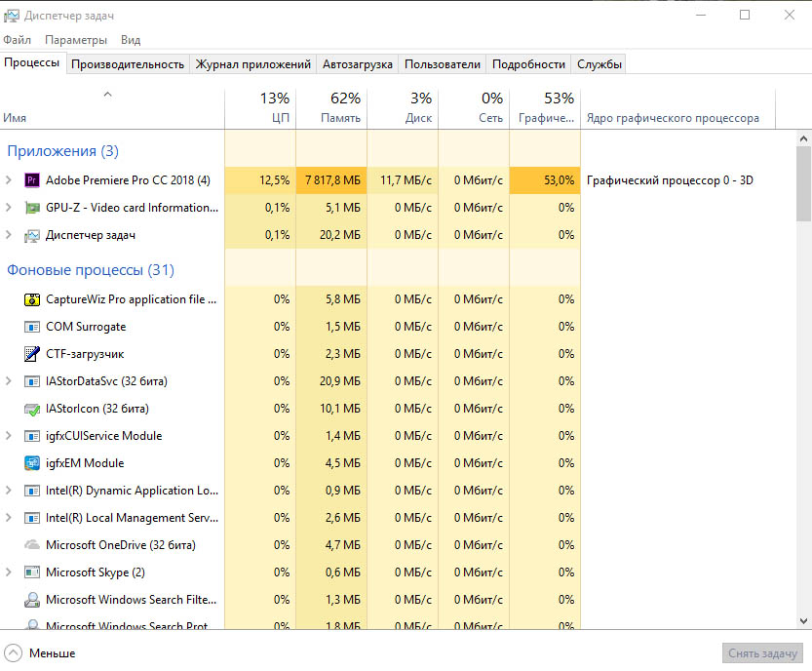This screenshot has width=812, height=671.
Task: Click the Adobe Premiere Pro process icon
Action: (32, 180)
